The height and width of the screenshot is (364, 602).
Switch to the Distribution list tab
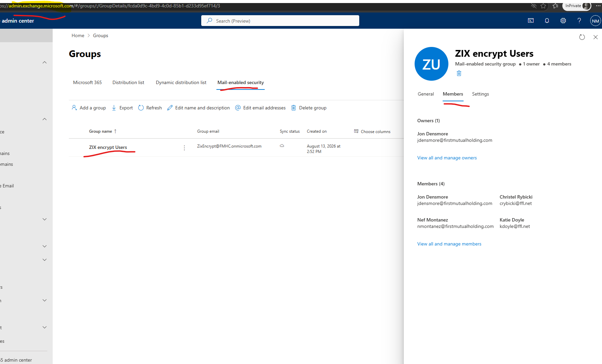[128, 82]
